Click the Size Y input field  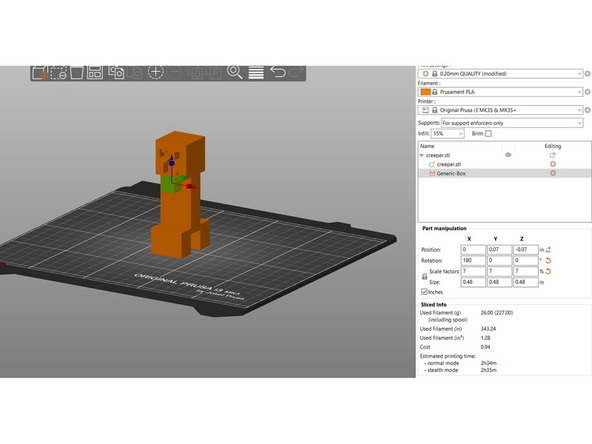pos(499,282)
